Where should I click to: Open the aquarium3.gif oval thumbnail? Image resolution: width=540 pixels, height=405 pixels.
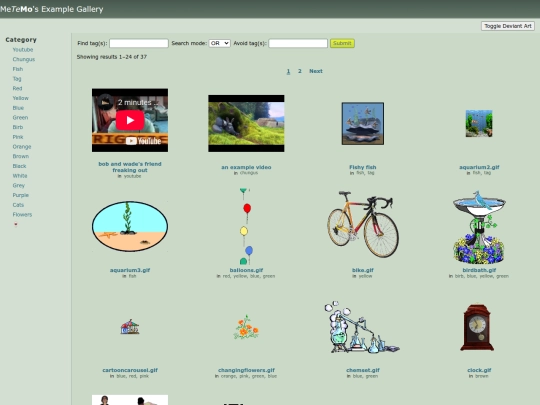point(130,226)
